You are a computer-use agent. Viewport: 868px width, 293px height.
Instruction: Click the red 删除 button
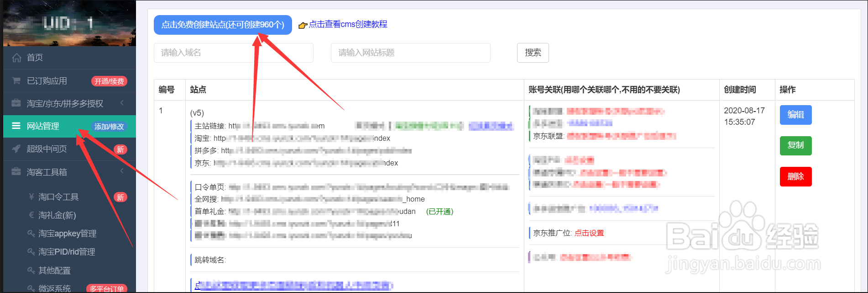[796, 176]
